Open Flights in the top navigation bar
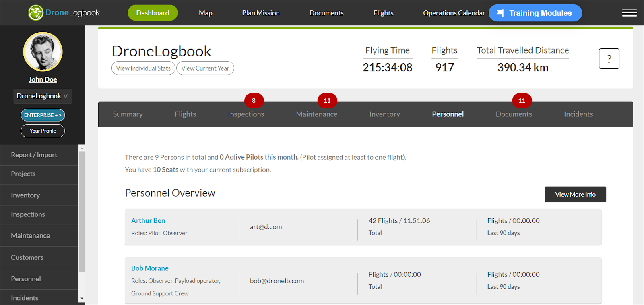This screenshot has width=644, height=305. pos(383,13)
